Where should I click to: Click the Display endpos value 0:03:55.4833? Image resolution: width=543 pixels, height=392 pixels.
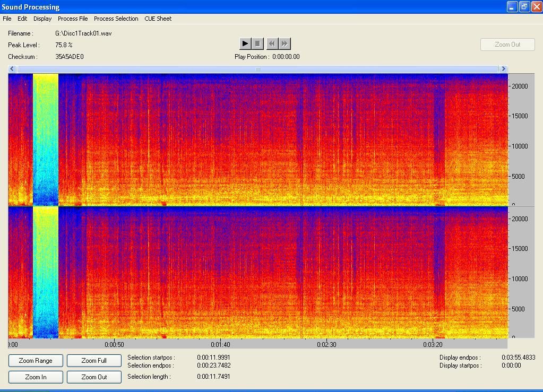click(519, 358)
